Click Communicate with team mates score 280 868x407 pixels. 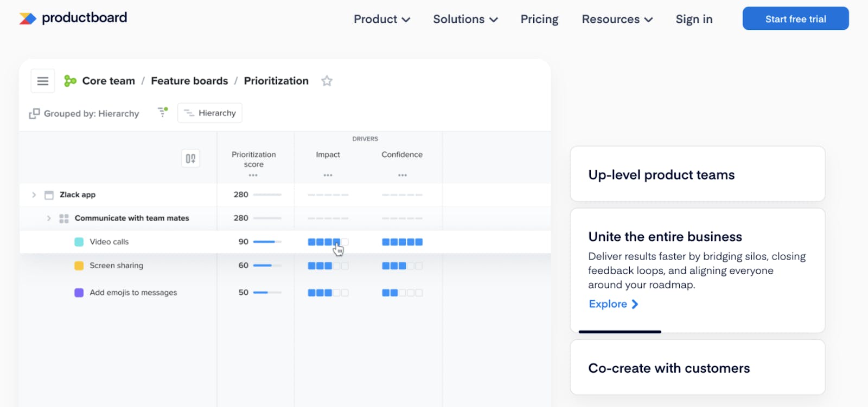pyautogui.click(x=241, y=218)
